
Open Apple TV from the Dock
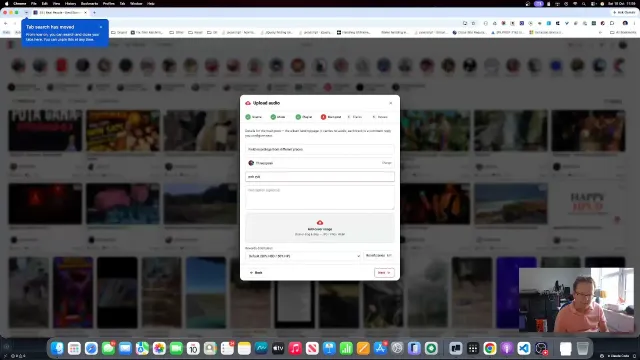[x=278, y=348]
